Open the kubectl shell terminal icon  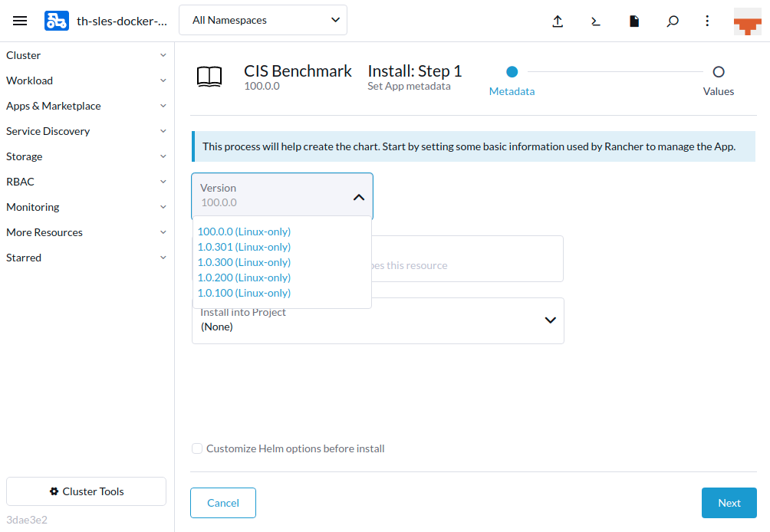[x=596, y=21]
